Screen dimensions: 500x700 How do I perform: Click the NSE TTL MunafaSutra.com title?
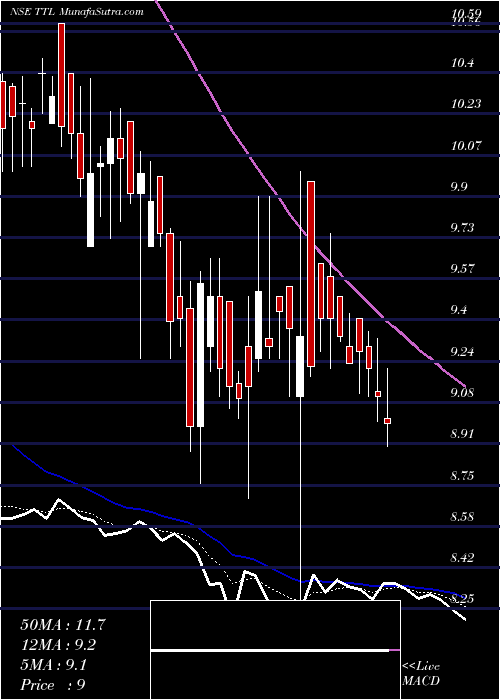(77, 12)
